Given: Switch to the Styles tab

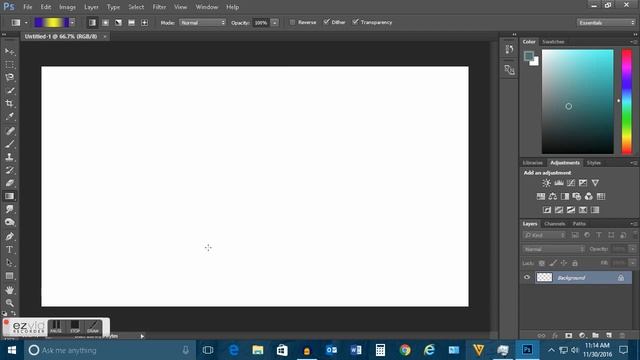Looking at the screenshot, I should (x=594, y=163).
